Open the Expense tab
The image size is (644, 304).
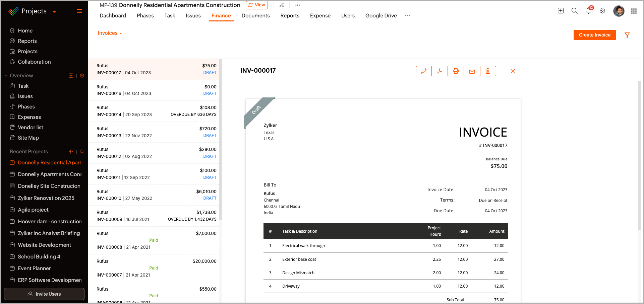pyautogui.click(x=320, y=15)
